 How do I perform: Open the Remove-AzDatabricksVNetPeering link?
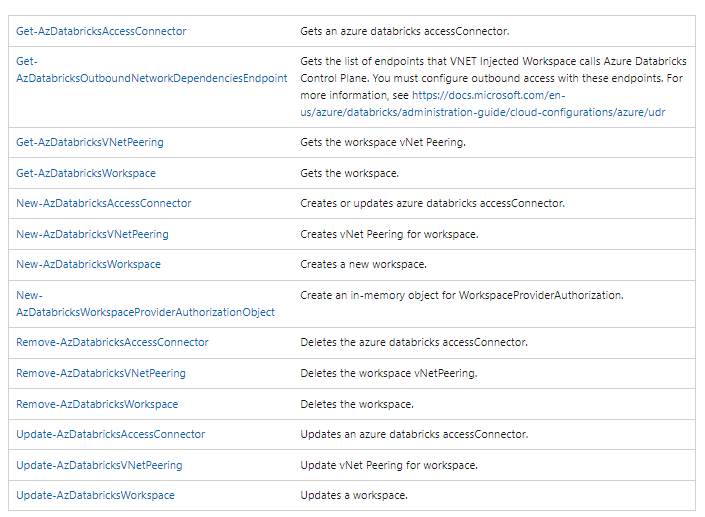[101, 373]
